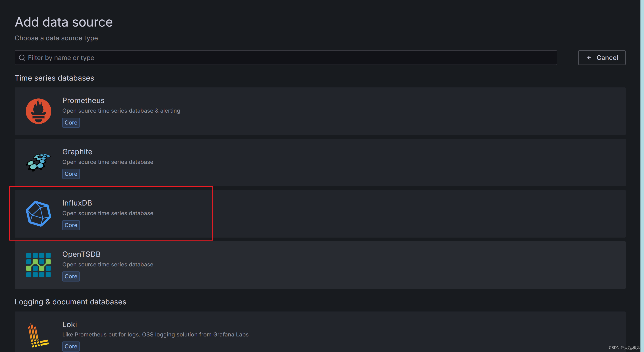Click the Core badge under InfluxDB
The height and width of the screenshot is (352, 644).
pos(71,225)
